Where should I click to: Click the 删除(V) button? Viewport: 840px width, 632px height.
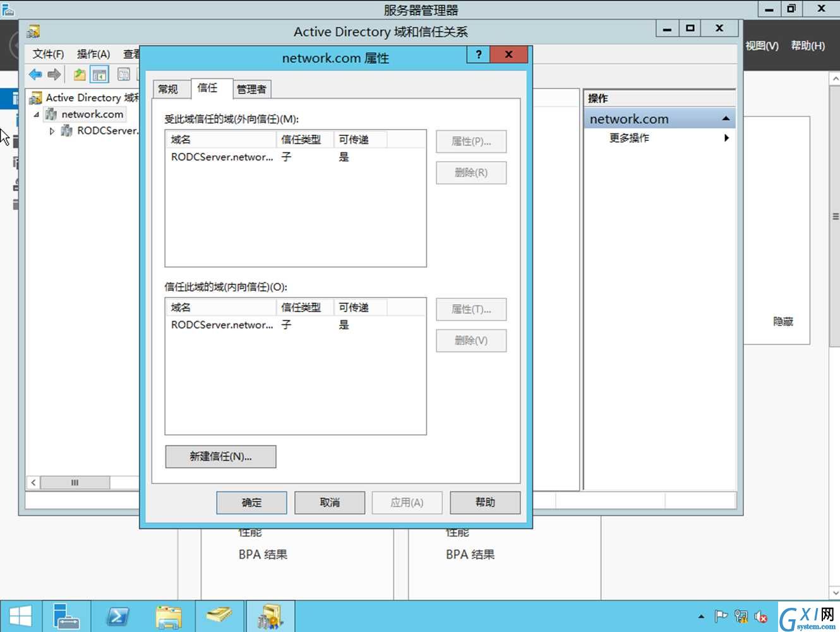pyautogui.click(x=471, y=341)
